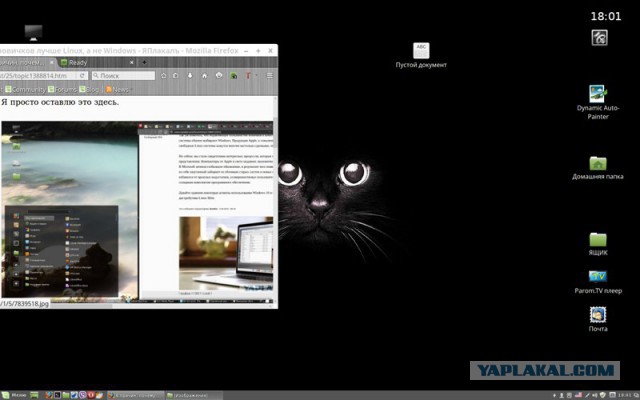Click the Firefox URL address field
The image size is (640, 400).
click(x=38, y=76)
